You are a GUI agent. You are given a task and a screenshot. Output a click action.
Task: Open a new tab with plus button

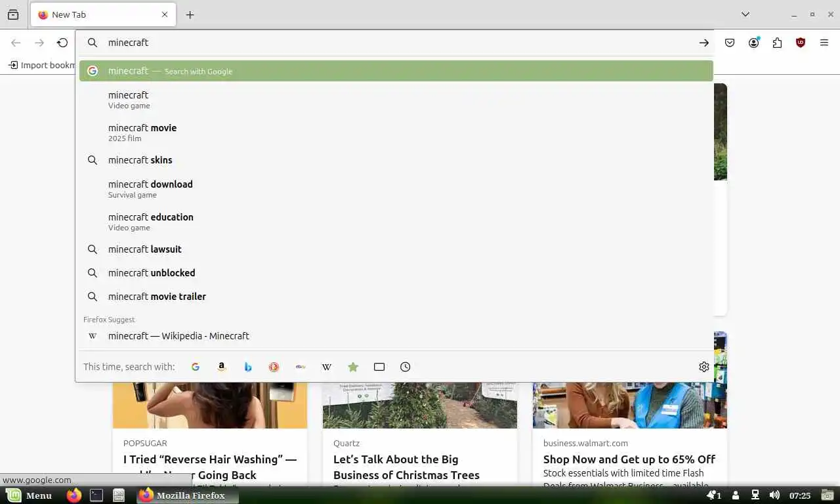190,14
